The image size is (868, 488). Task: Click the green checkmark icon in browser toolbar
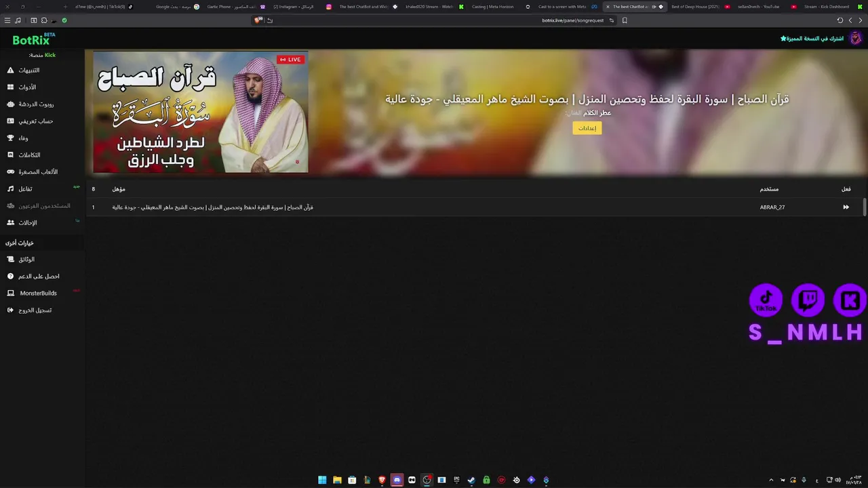[x=64, y=20]
